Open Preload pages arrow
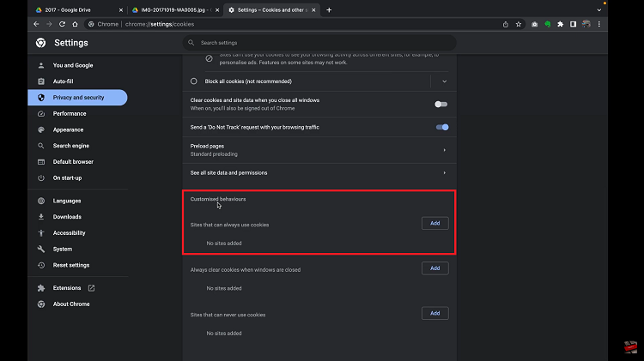Image resolution: width=644 pixels, height=361 pixels. click(x=445, y=150)
